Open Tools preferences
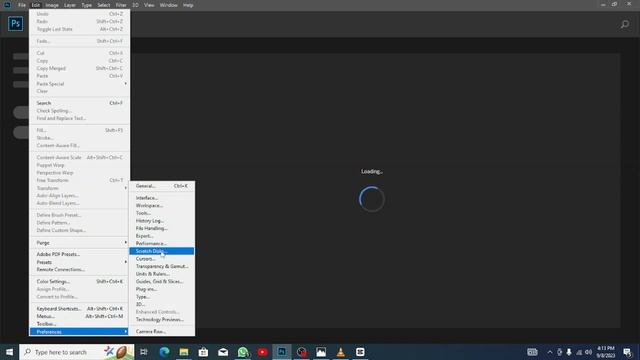Image resolution: width=640 pixels, height=360 pixels. 162,213
